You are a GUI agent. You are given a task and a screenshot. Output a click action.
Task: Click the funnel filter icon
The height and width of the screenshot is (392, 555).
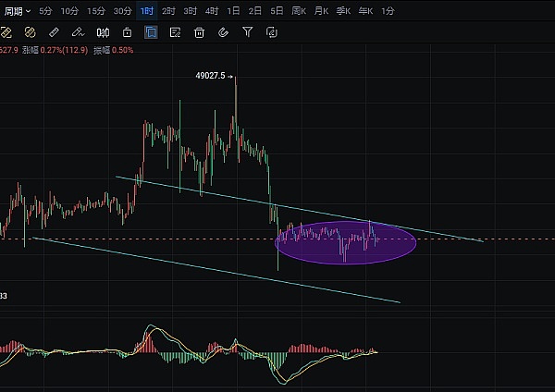tap(247, 32)
